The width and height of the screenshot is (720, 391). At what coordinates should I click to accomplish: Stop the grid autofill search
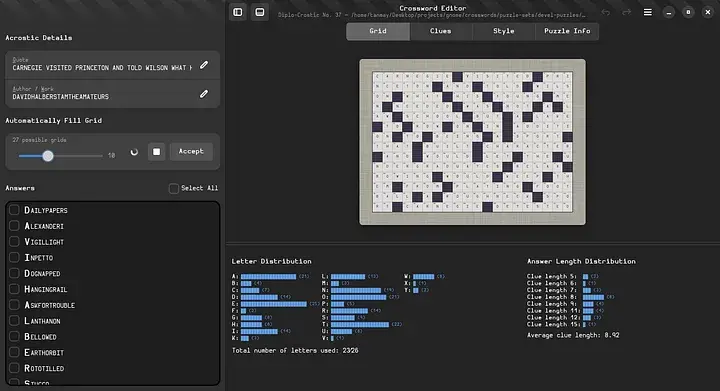click(x=157, y=151)
